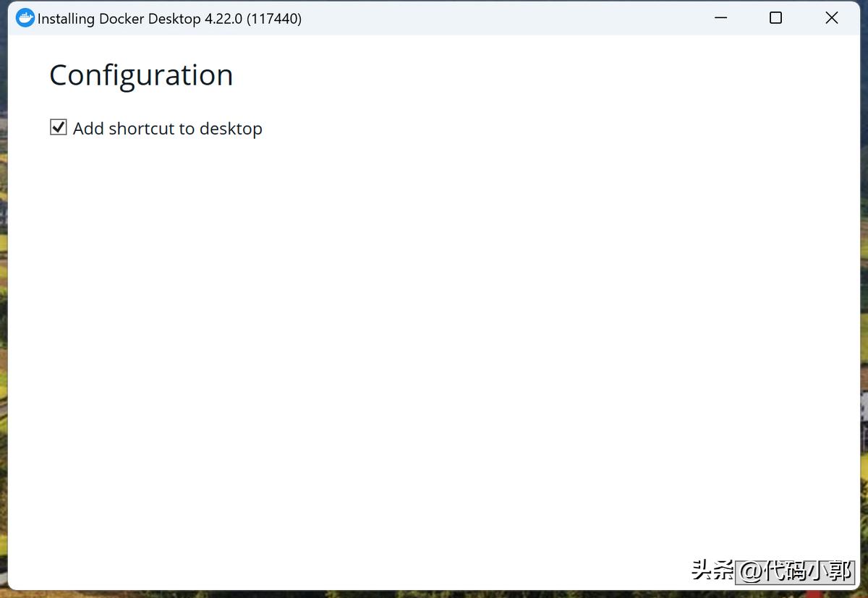The height and width of the screenshot is (598, 868).
Task: Click the blank white configuration area
Action: (434, 325)
